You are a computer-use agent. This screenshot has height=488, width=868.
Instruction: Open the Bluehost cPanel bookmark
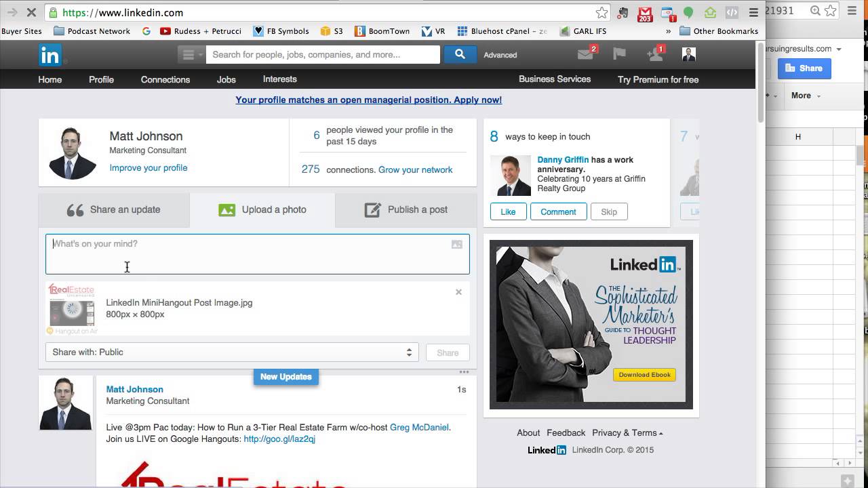(x=502, y=31)
